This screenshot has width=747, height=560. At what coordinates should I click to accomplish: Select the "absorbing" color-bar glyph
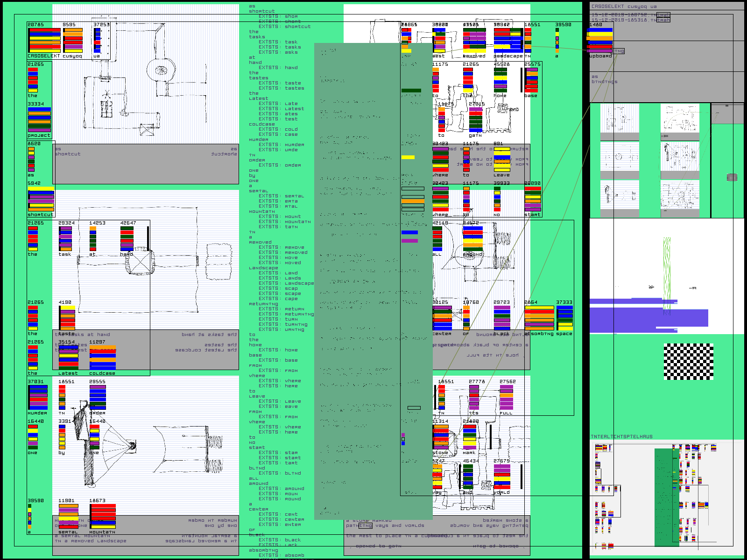point(539,318)
